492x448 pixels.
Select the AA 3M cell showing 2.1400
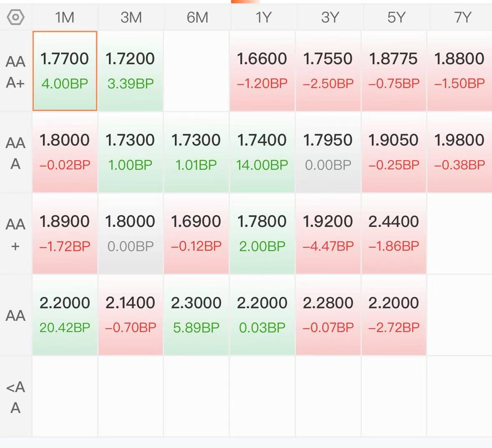(131, 315)
